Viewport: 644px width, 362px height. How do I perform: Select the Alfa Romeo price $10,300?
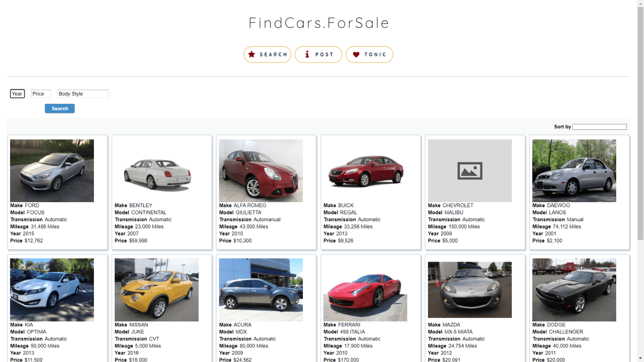242,241
